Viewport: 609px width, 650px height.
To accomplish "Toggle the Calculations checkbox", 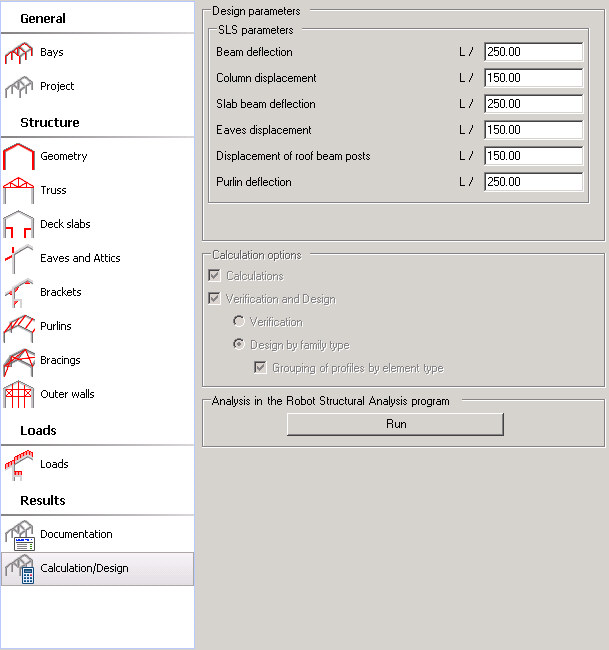I will (x=215, y=276).
